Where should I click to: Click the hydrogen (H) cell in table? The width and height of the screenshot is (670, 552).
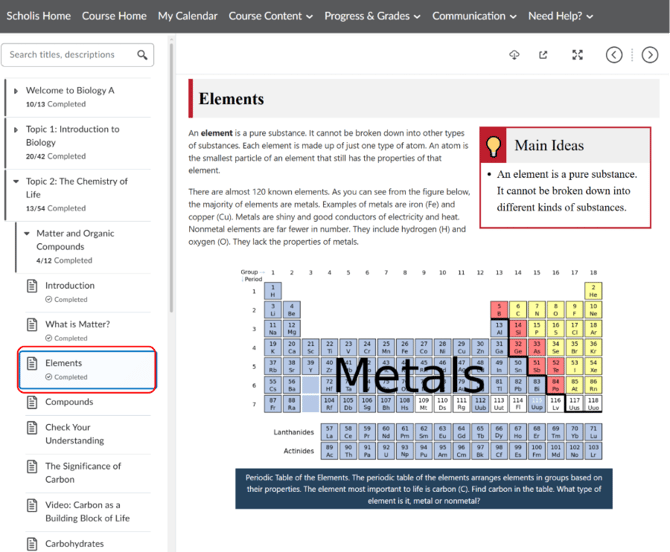[273, 291]
